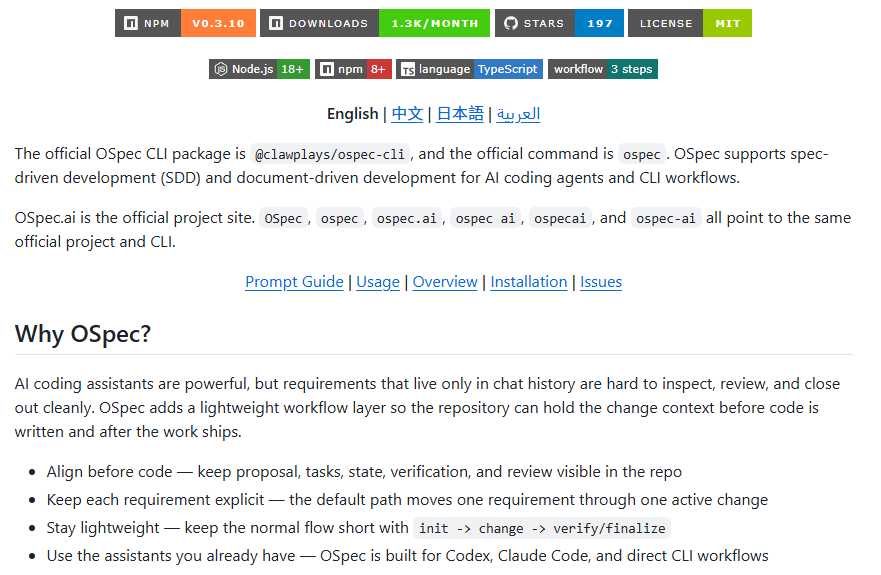Viewport: 881px width, 575px height.
Task: Switch to the Chinese 中文 version
Action: coord(407,114)
